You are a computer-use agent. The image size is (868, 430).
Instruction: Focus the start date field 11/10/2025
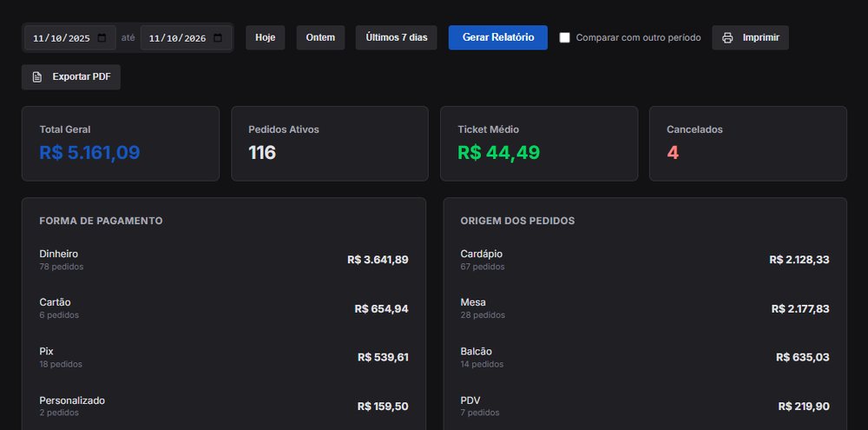[70, 37]
